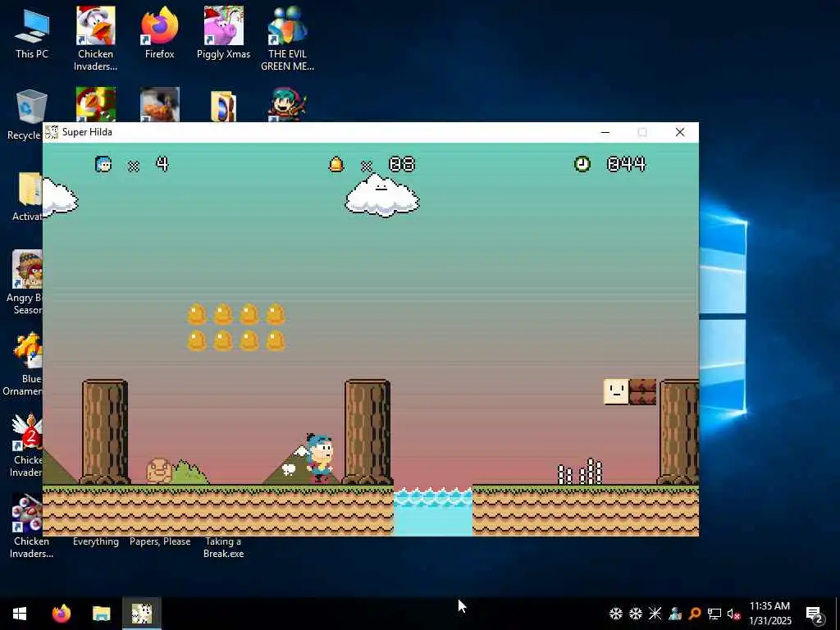The width and height of the screenshot is (840, 630).
Task: Click the messenger buddy figure tray icon
Action: click(675, 614)
